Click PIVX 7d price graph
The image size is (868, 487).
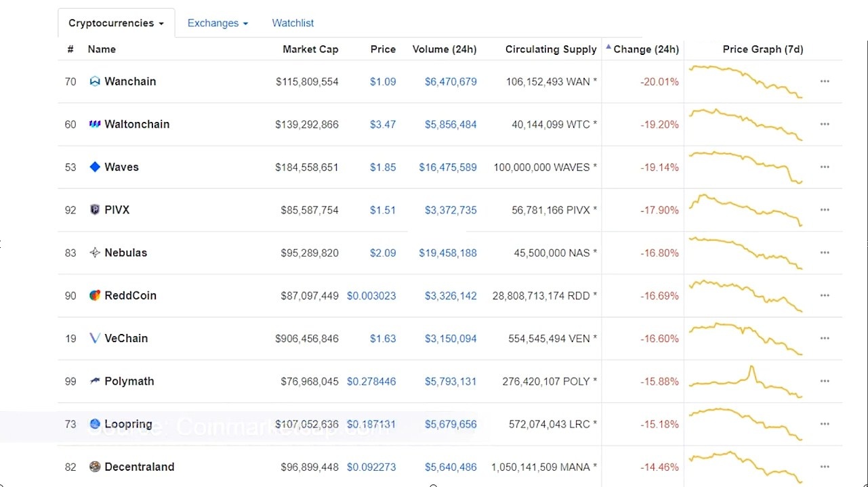pos(745,210)
